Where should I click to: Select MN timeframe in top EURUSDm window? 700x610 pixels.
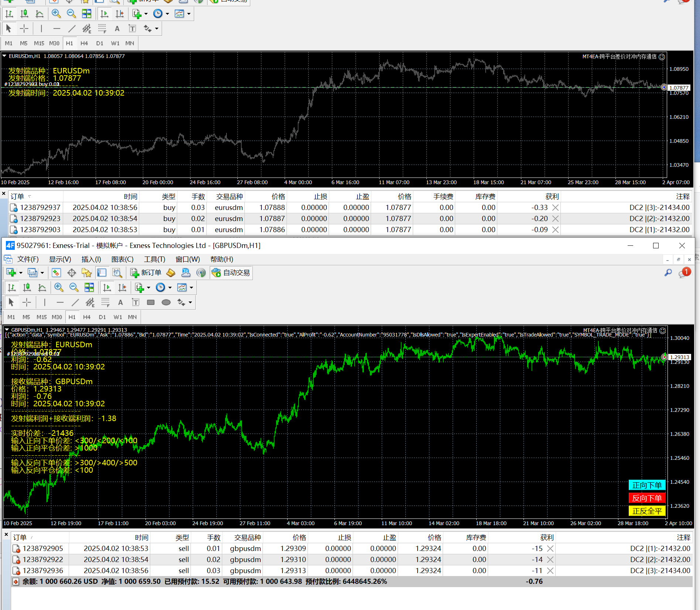130,43
